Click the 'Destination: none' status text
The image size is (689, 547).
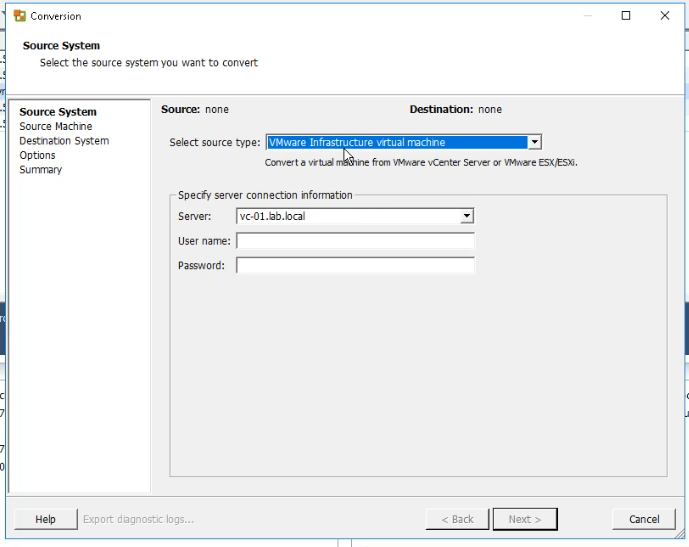[456, 109]
